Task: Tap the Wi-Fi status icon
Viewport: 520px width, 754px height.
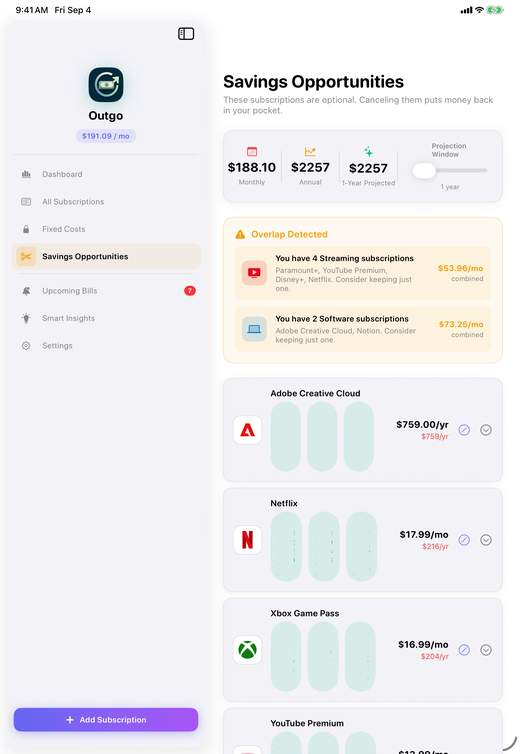Action: 479,10
